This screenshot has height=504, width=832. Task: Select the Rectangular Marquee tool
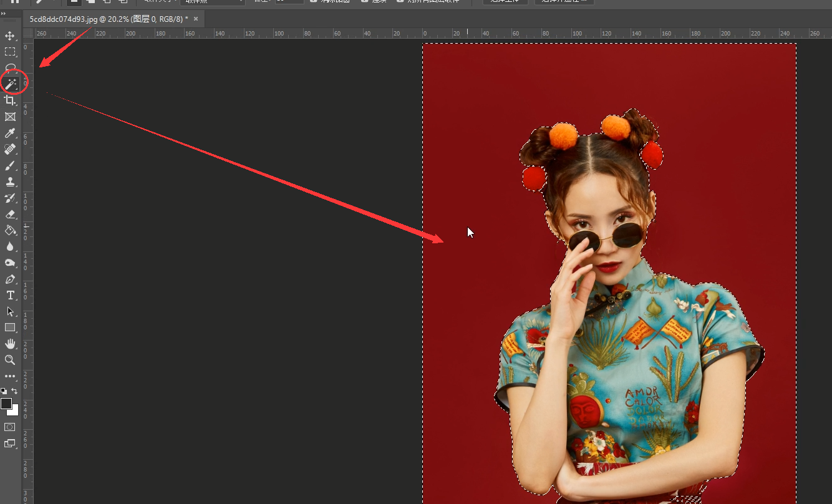10,52
